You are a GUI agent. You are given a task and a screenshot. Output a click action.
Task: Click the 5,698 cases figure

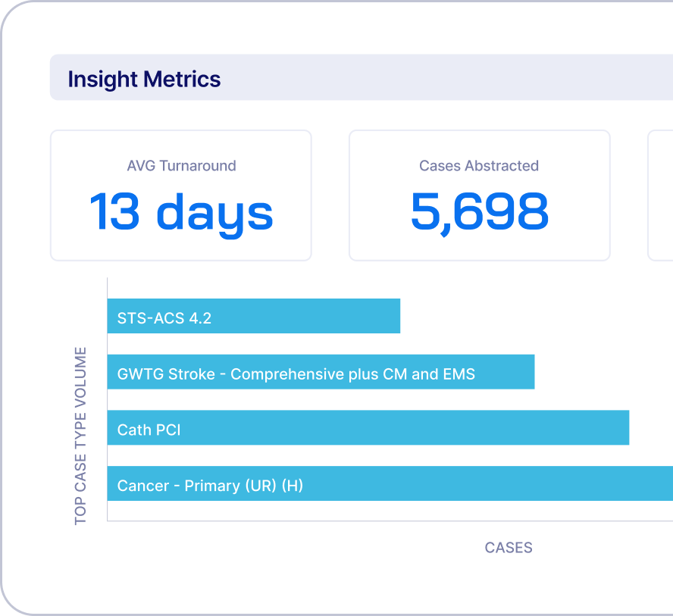(479, 213)
